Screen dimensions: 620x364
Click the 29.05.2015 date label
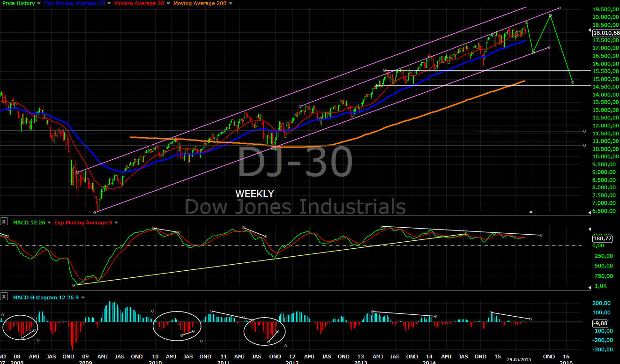point(519,359)
